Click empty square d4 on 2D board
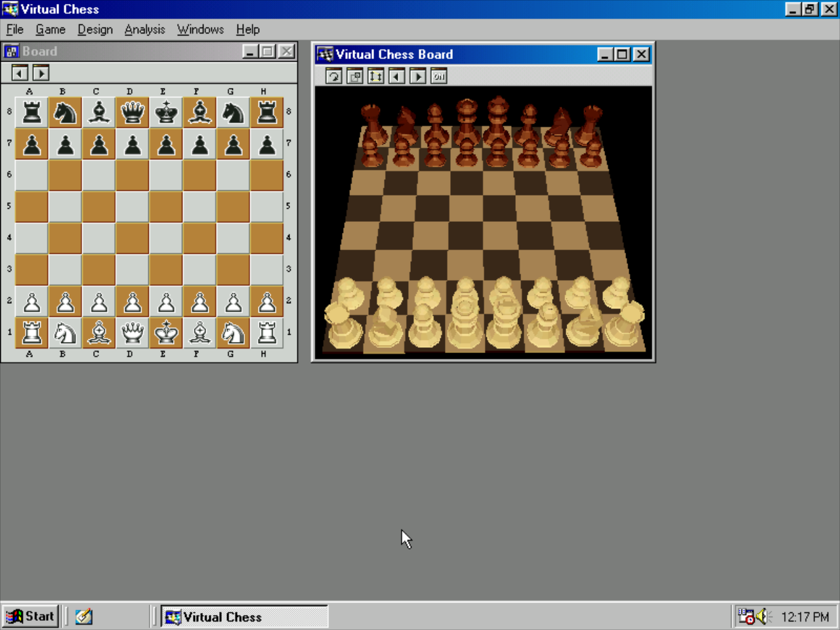Image resolution: width=840 pixels, height=630 pixels. coord(133,238)
